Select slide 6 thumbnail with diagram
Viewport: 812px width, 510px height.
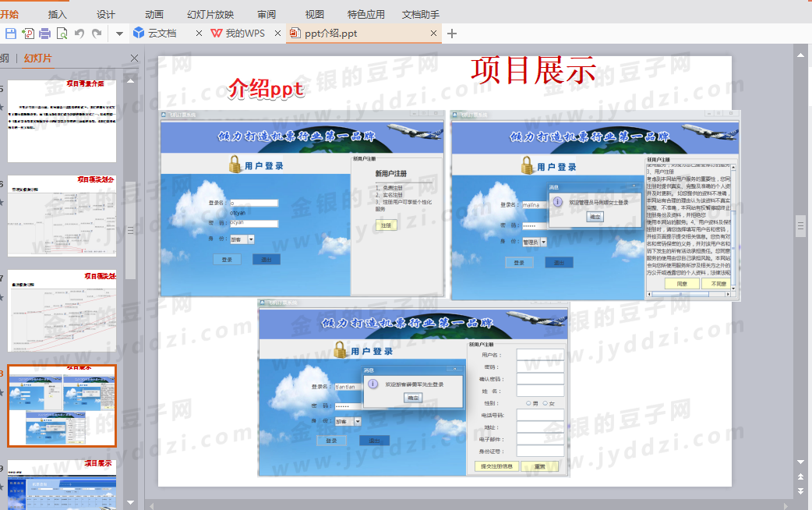point(62,215)
